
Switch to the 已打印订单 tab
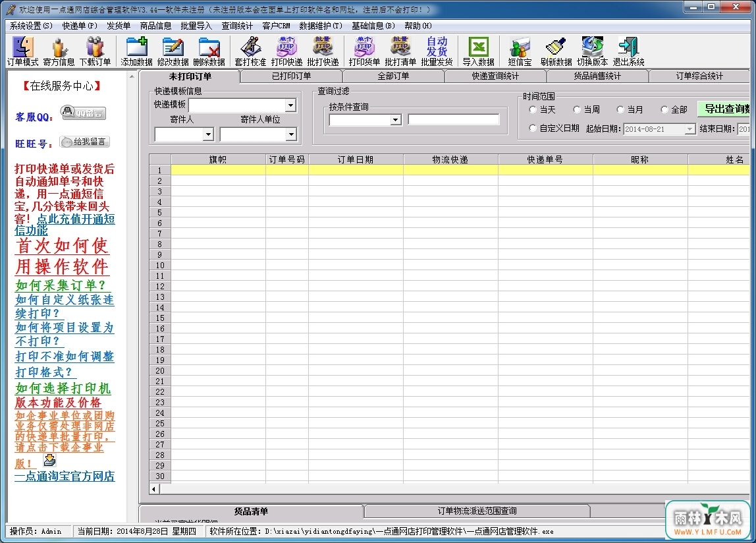291,76
